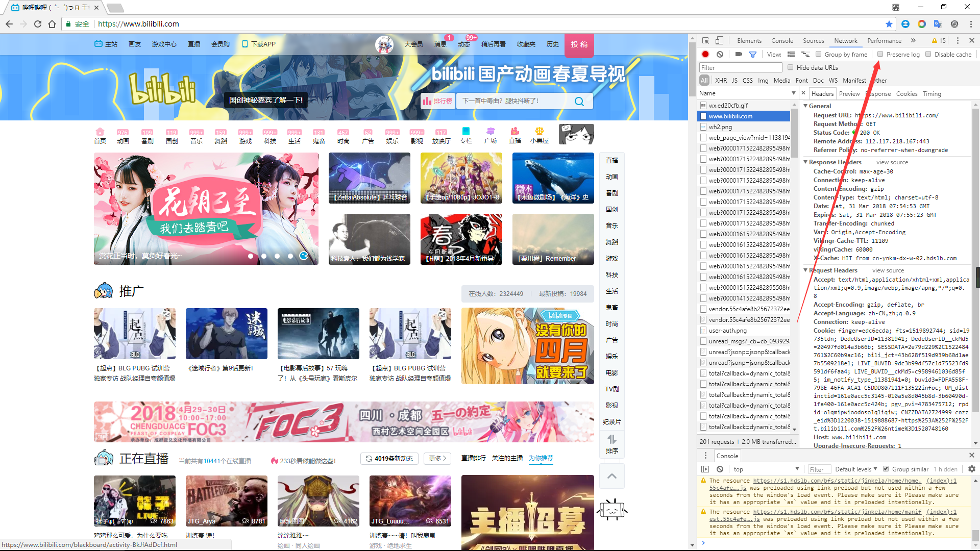Enable Preserve log checkbox
This screenshot has height=551, width=980.
880,55
